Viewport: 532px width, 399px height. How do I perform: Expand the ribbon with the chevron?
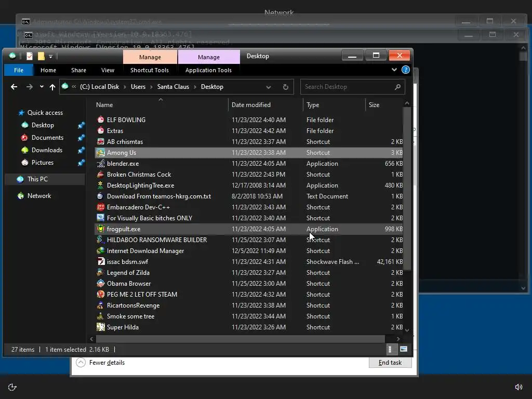click(x=394, y=70)
